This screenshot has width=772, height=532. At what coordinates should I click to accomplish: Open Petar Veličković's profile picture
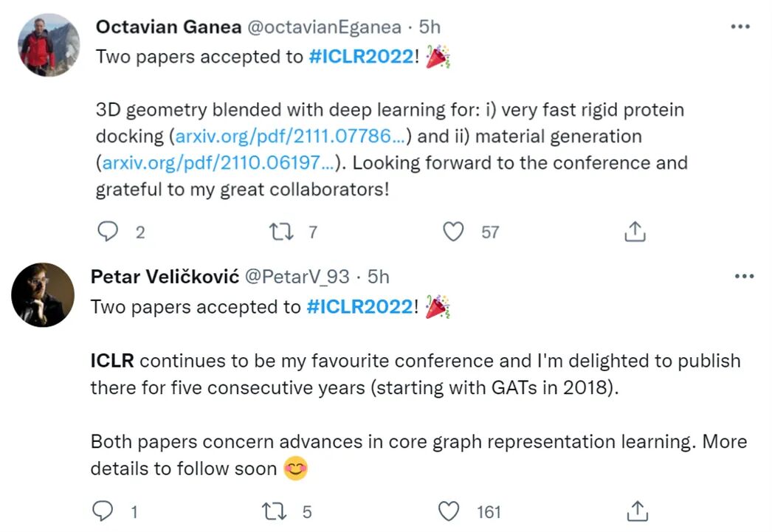(x=43, y=294)
